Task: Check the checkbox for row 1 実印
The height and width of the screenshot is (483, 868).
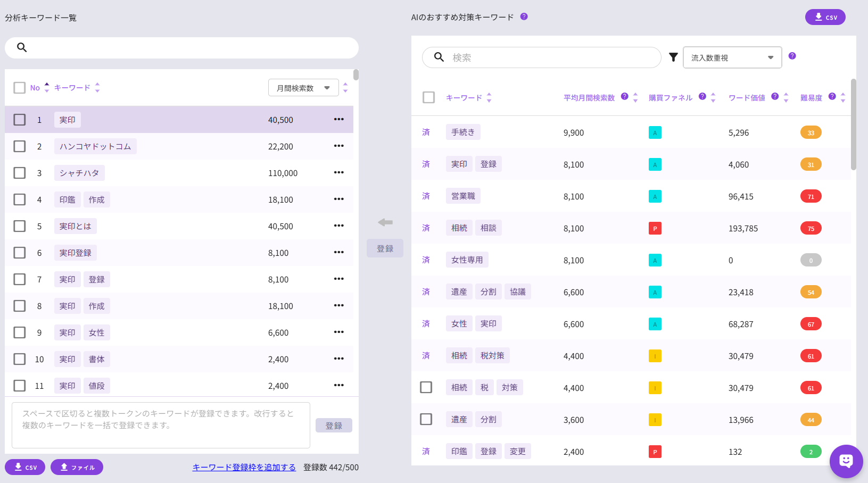Action: click(19, 120)
